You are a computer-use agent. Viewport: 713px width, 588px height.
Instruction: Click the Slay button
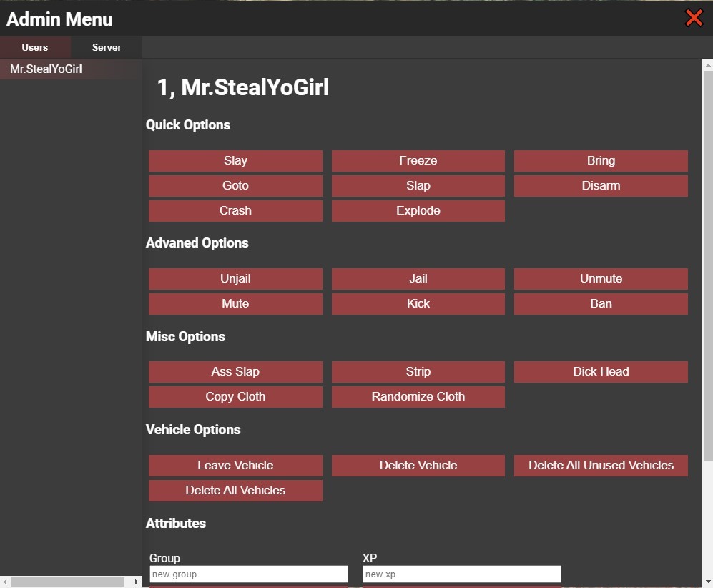pyautogui.click(x=235, y=161)
